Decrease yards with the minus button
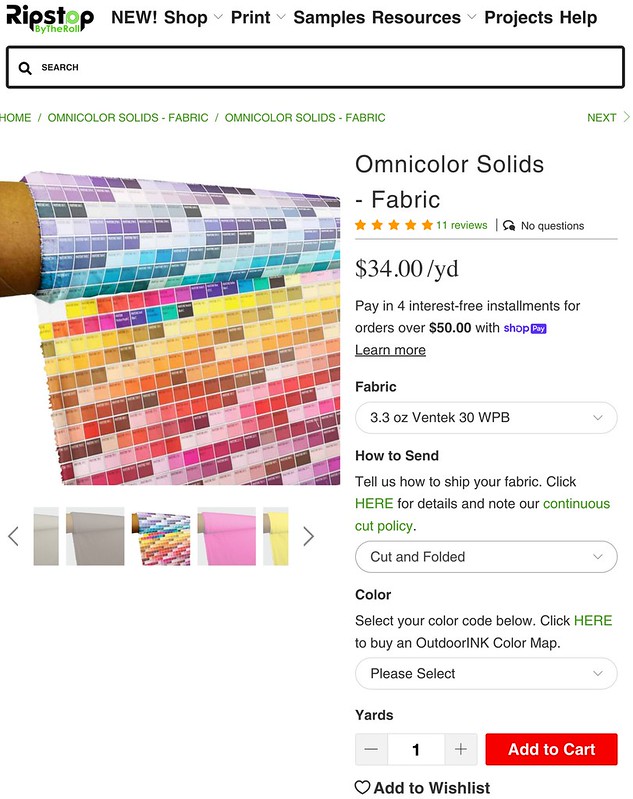This screenshot has height=799, width=633. click(x=372, y=749)
